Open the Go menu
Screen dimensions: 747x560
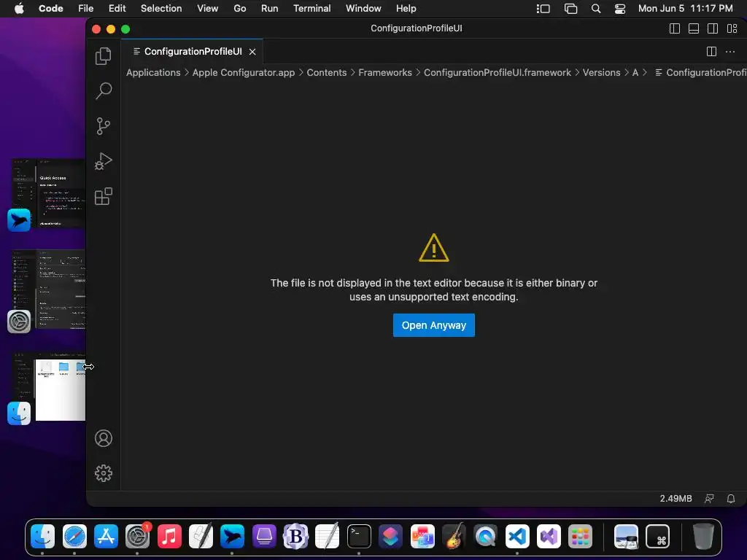[x=239, y=9]
